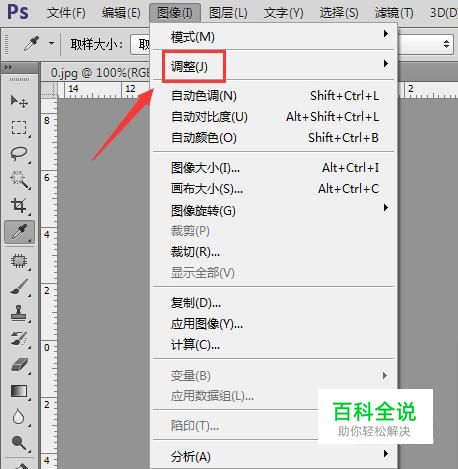
Task: Open 图像大小(I)... dialog
Action: pos(273,168)
